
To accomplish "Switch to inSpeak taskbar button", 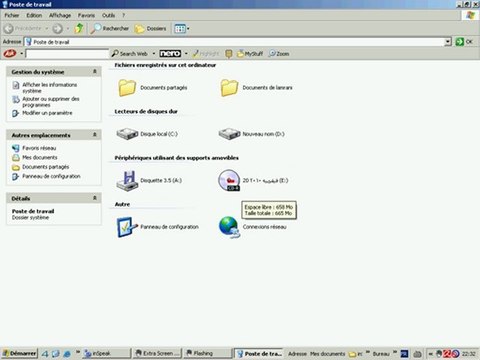I will coord(106,353).
